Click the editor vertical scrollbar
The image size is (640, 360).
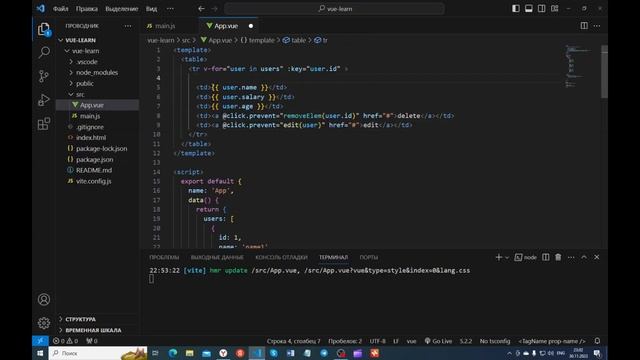(x=604, y=71)
